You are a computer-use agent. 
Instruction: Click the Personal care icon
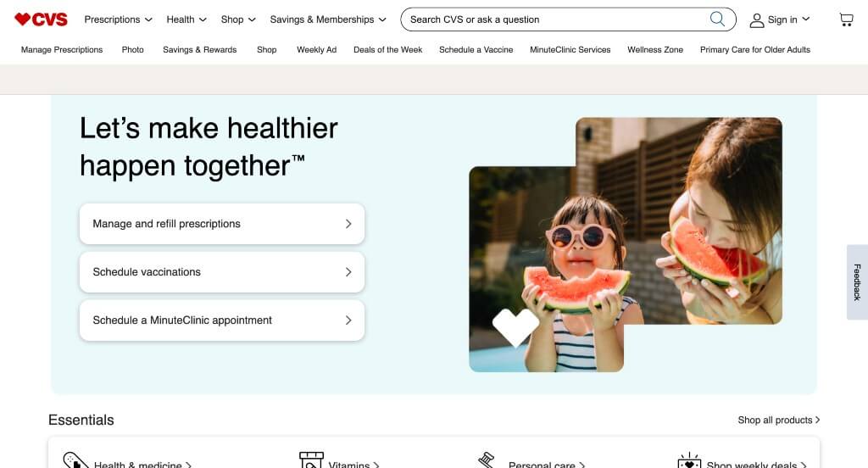[486, 460]
